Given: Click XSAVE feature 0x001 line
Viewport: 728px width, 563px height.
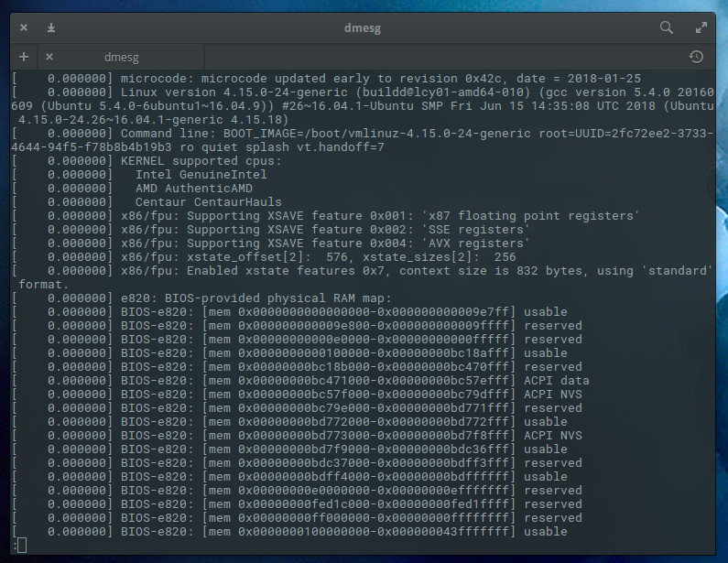Looking at the screenshot, I should click(326, 216).
